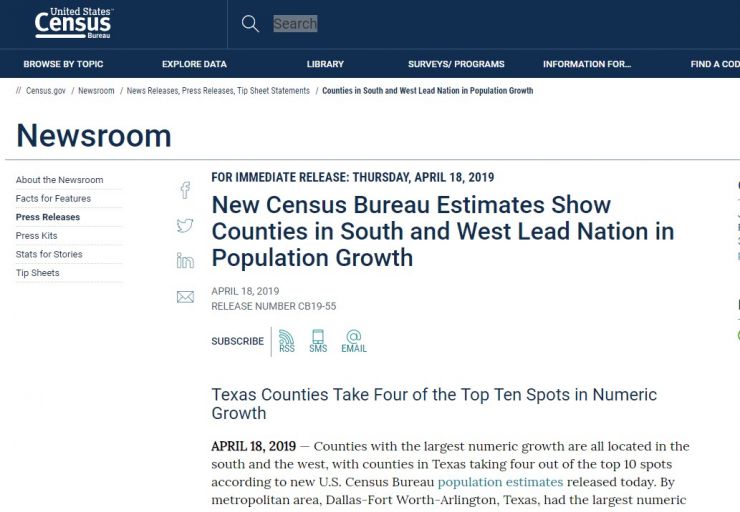Open the Find a Code menu
The image size is (740, 512).
click(x=715, y=64)
